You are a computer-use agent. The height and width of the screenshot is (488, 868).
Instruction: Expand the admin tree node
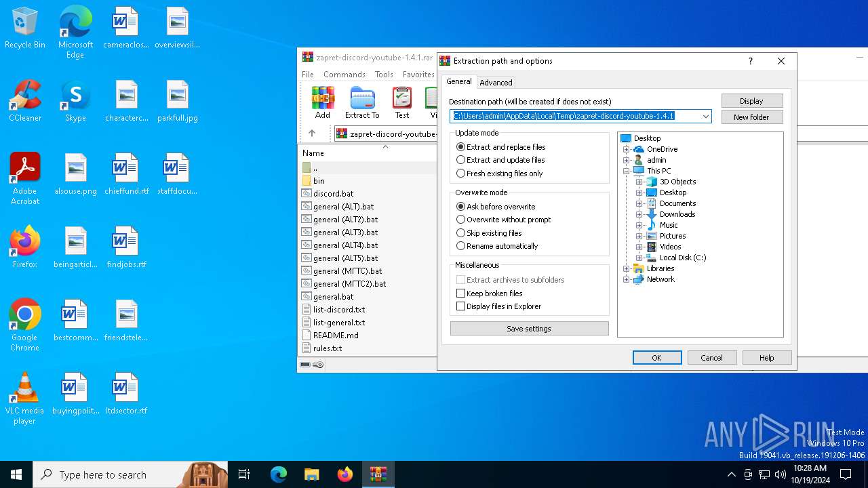coord(627,160)
